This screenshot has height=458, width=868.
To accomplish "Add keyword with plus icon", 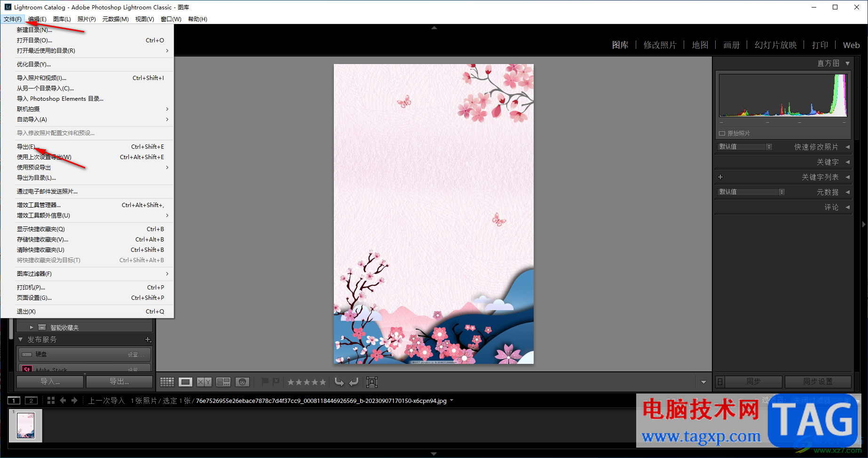I will [x=720, y=177].
